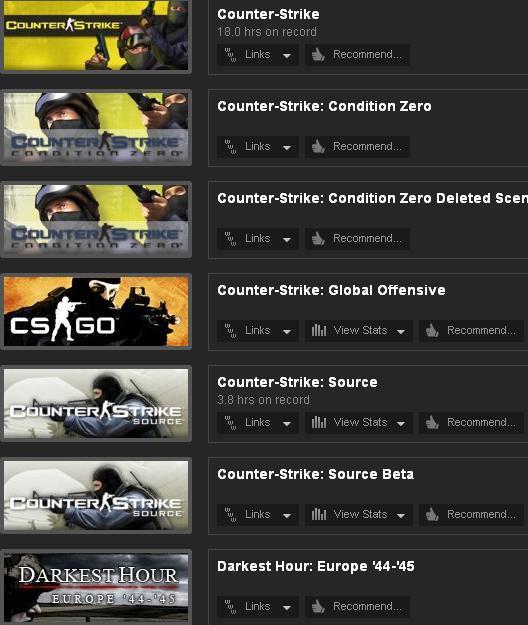The width and height of the screenshot is (528, 625).
Task: Expand Links dropdown arrow for Counter-Strike
Action: [287, 56]
